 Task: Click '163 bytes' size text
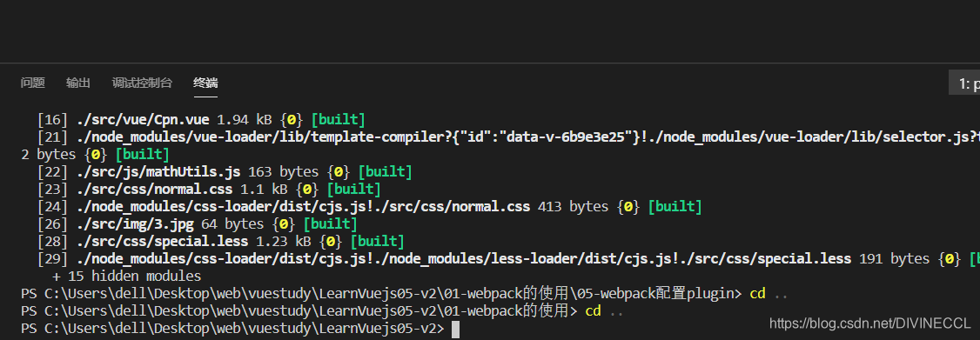284,171
